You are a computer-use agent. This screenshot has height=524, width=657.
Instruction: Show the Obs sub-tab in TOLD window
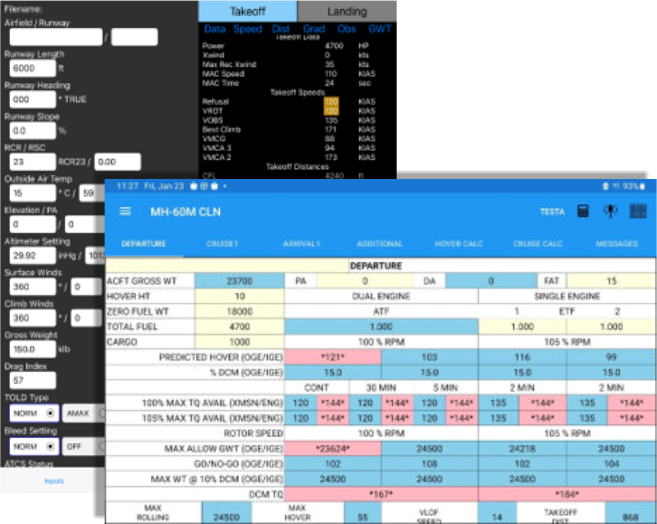click(347, 29)
